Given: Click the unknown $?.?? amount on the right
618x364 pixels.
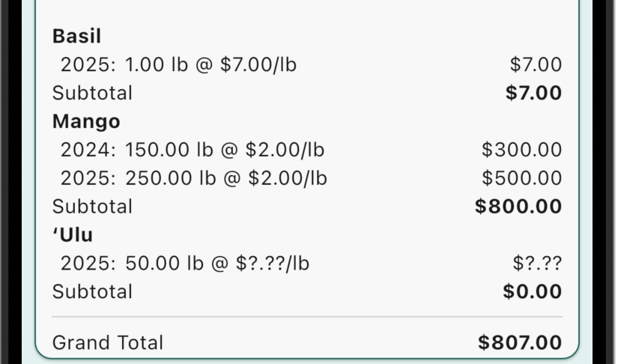Looking at the screenshot, I should point(537,264).
